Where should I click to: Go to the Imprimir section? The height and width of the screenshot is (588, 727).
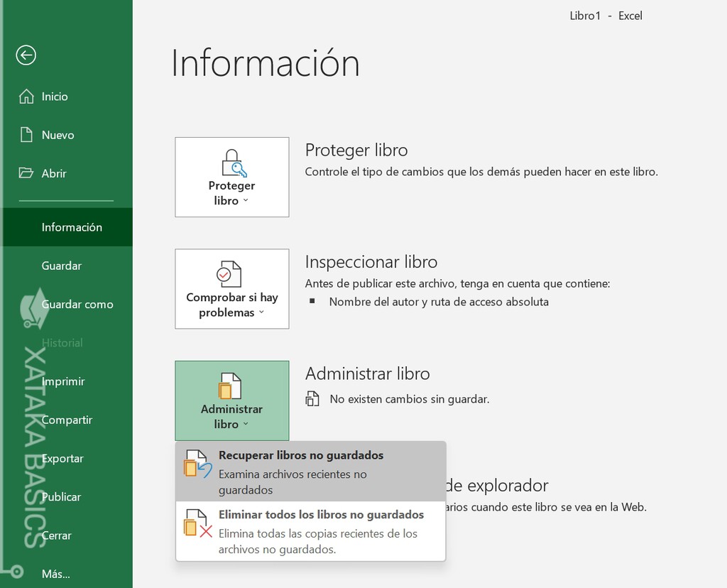(x=63, y=381)
